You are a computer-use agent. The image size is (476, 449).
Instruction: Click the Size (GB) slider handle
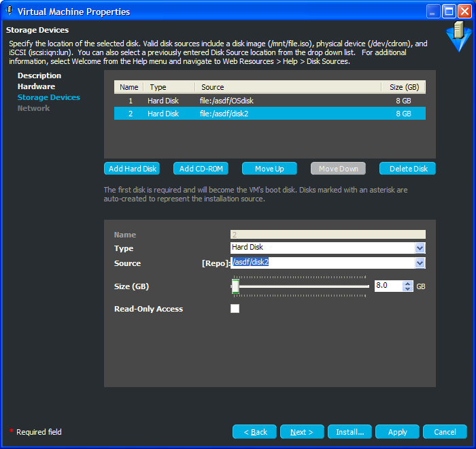click(x=235, y=286)
